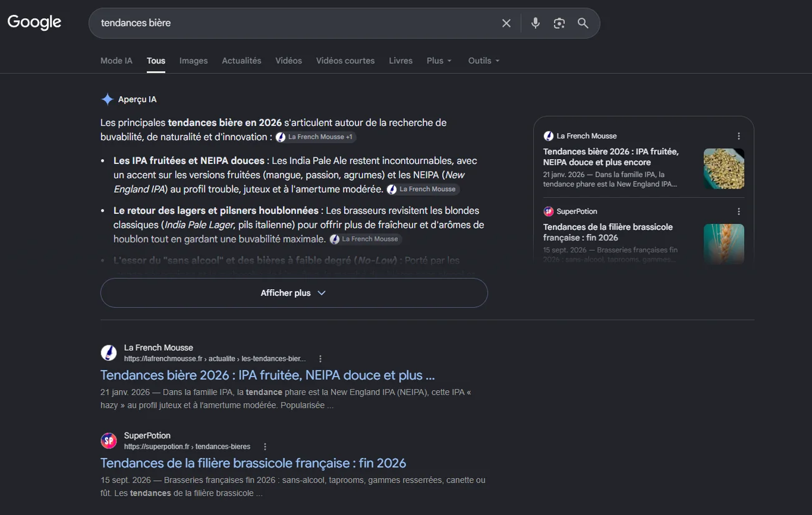The height and width of the screenshot is (515, 812).
Task: Open the Outils dropdown menu
Action: pos(484,61)
